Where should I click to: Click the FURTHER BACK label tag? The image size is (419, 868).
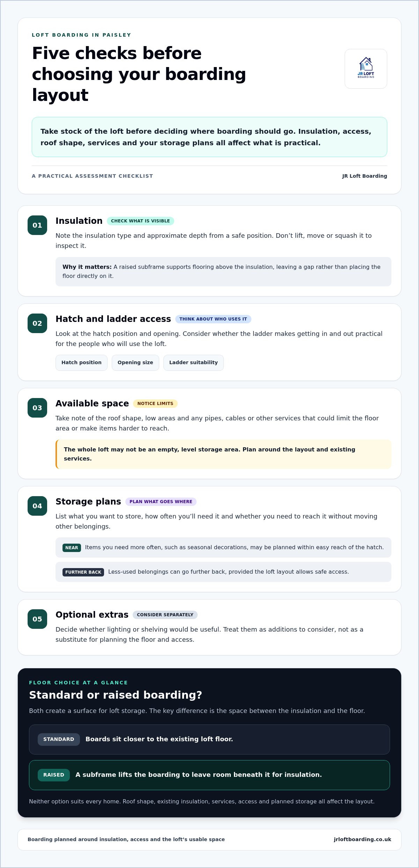pyautogui.click(x=83, y=572)
